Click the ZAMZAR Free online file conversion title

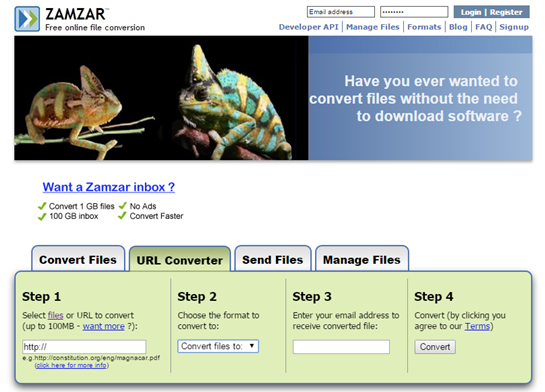[x=95, y=19]
